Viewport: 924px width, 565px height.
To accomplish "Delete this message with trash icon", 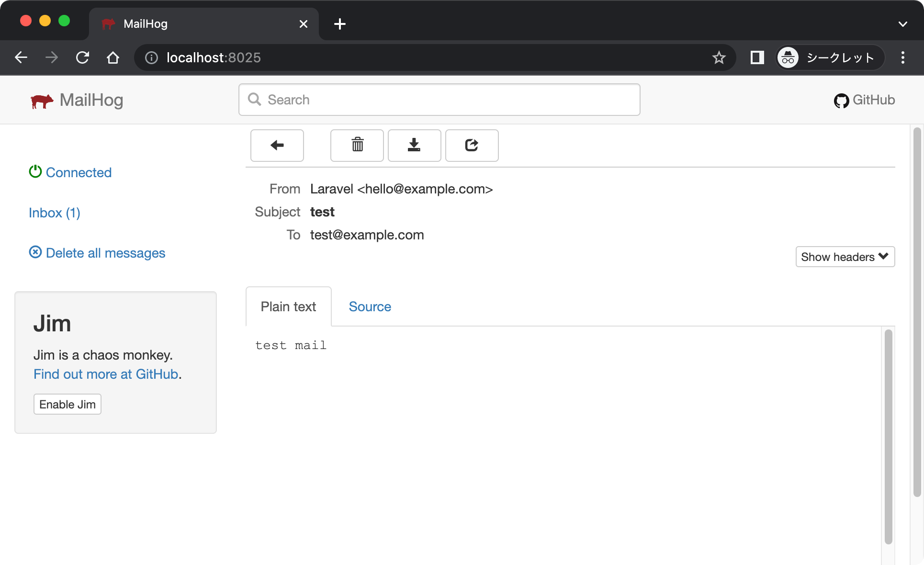I will coord(357,145).
